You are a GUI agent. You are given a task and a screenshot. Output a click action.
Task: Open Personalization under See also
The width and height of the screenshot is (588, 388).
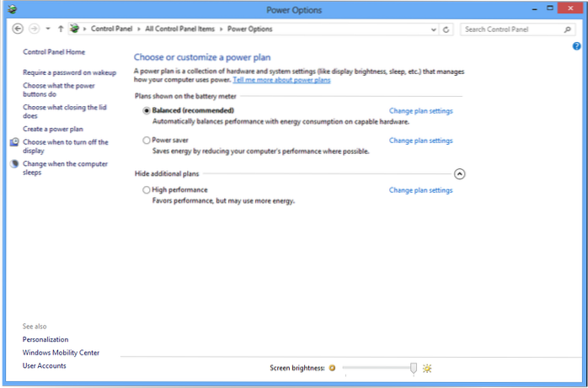pos(45,340)
